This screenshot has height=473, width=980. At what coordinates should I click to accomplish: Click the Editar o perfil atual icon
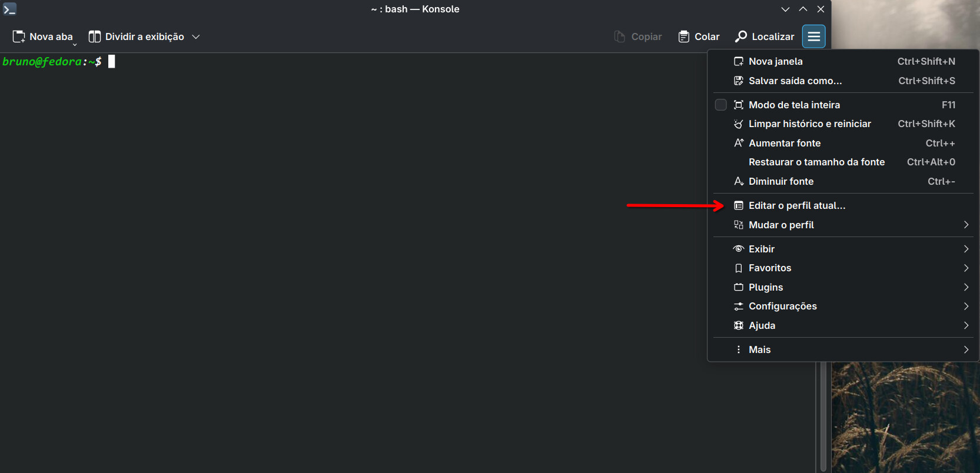click(739, 205)
